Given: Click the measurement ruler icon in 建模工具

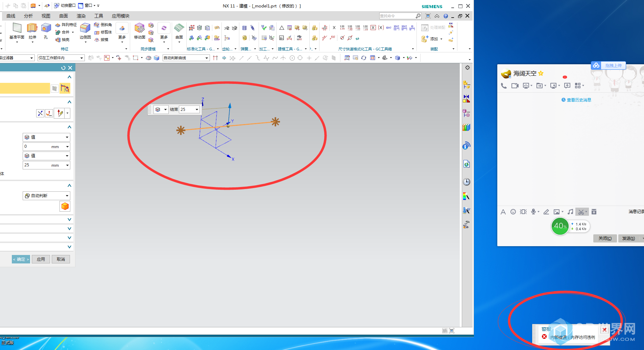Looking at the screenshot, I should (289, 38).
